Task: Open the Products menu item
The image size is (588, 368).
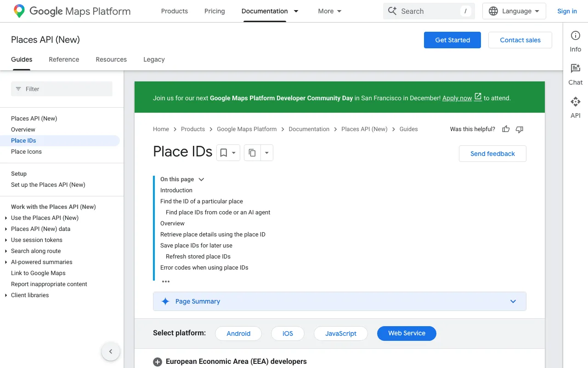Action: click(x=175, y=11)
